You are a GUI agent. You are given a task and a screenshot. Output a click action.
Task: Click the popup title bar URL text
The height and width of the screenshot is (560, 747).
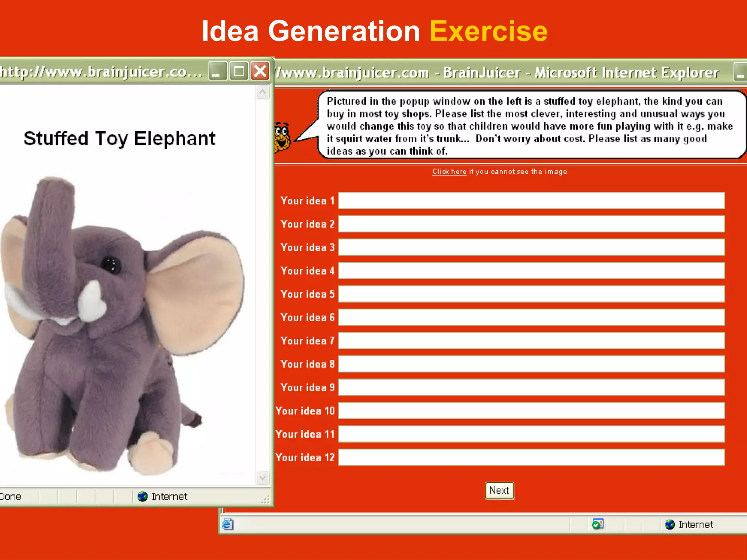coord(101,72)
